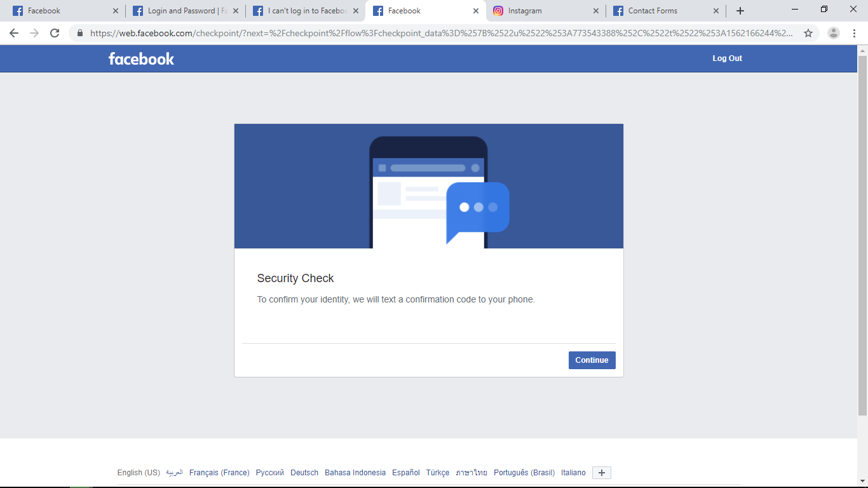Screen dimensions: 868x488
Task: Minimize the Chrome window
Action: (795, 10)
